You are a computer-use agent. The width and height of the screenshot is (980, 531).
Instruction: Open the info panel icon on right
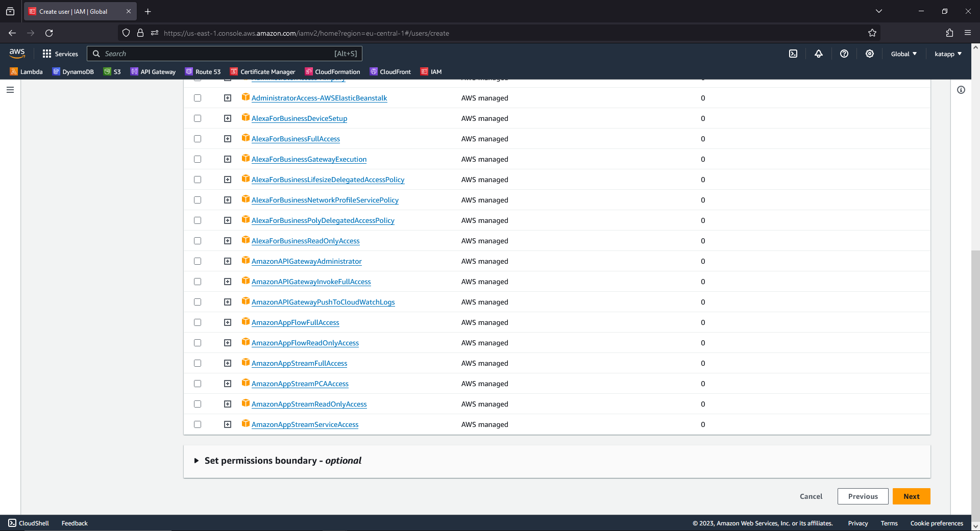coord(961,90)
